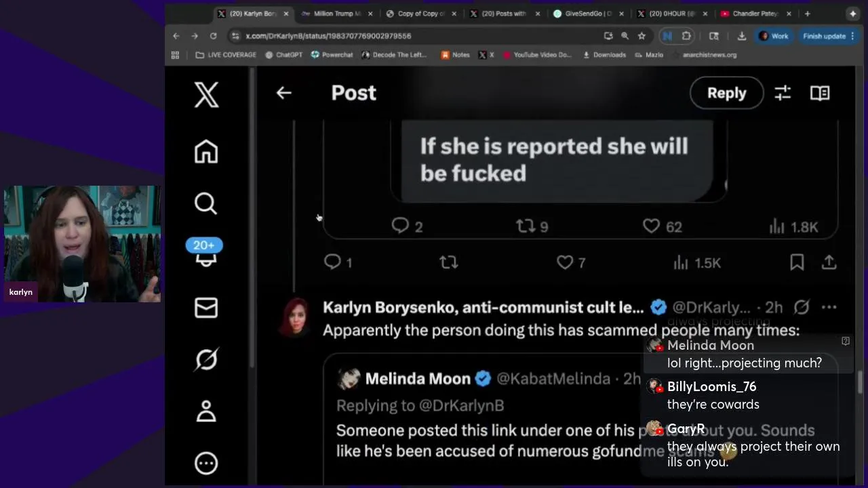Open the Work profile button

(x=774, y=36)
